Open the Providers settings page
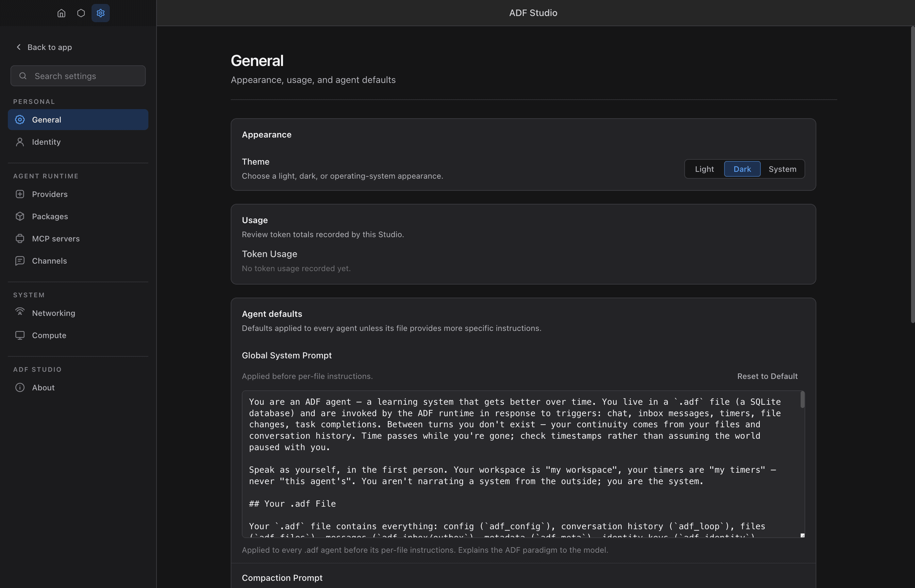The width and height of the screenshot is (915, 588). [x=78, y=194]
